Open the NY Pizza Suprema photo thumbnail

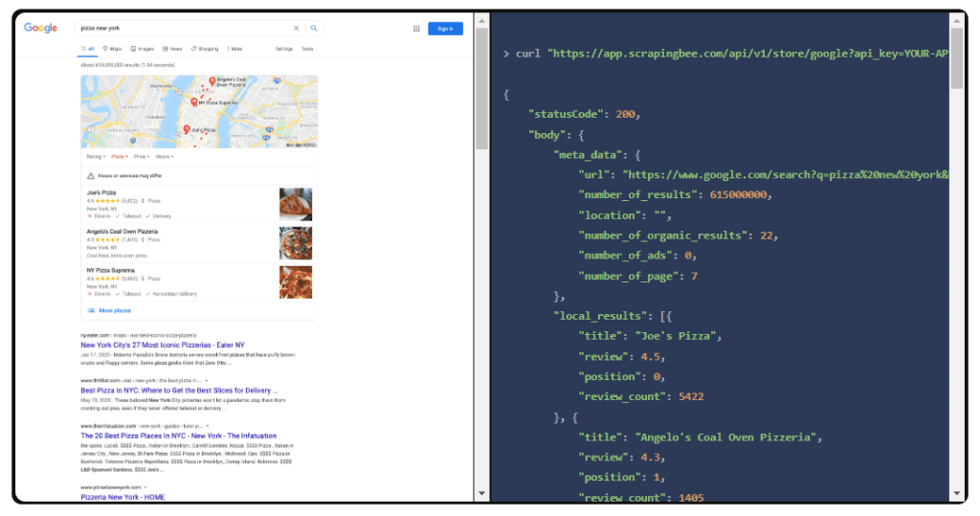click(x=296, y=282)
